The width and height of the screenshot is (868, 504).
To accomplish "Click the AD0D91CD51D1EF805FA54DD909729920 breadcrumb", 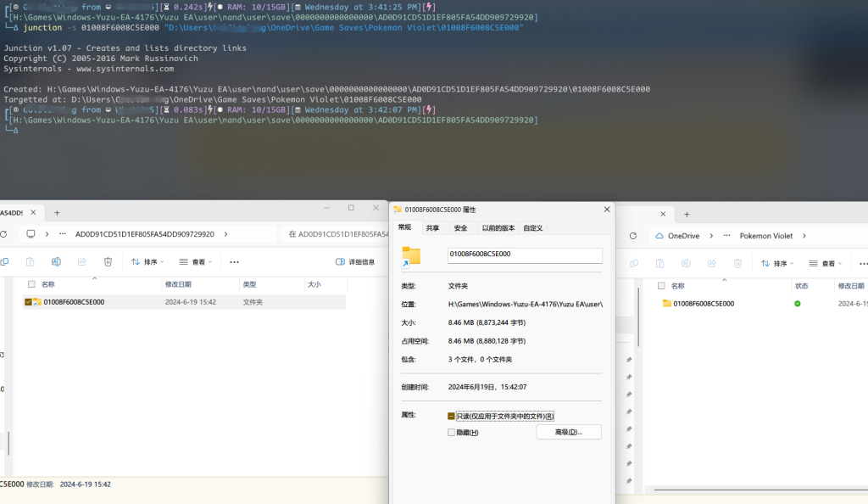I will 144,234.
